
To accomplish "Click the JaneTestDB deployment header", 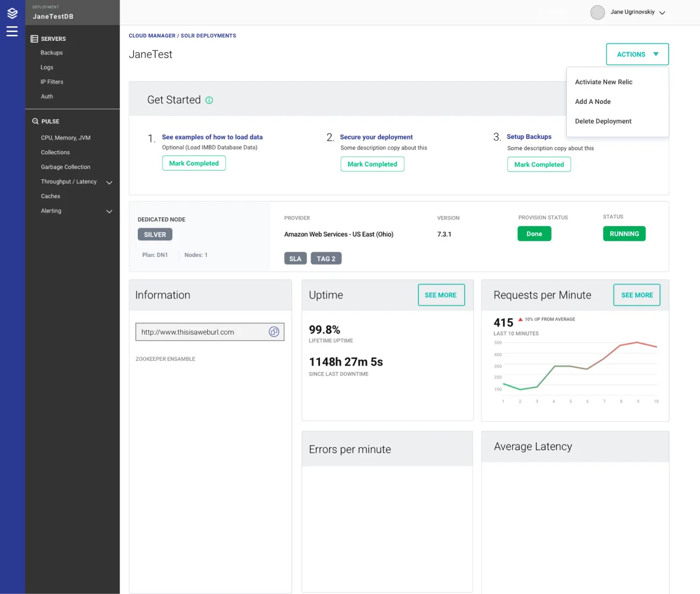I will (72, 12).
